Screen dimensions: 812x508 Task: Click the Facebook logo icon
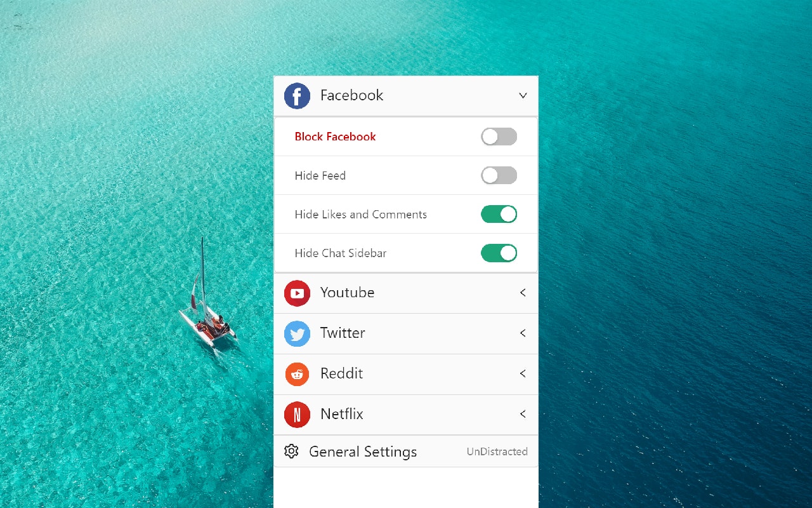pyautogui.click(x=297, y=96)
